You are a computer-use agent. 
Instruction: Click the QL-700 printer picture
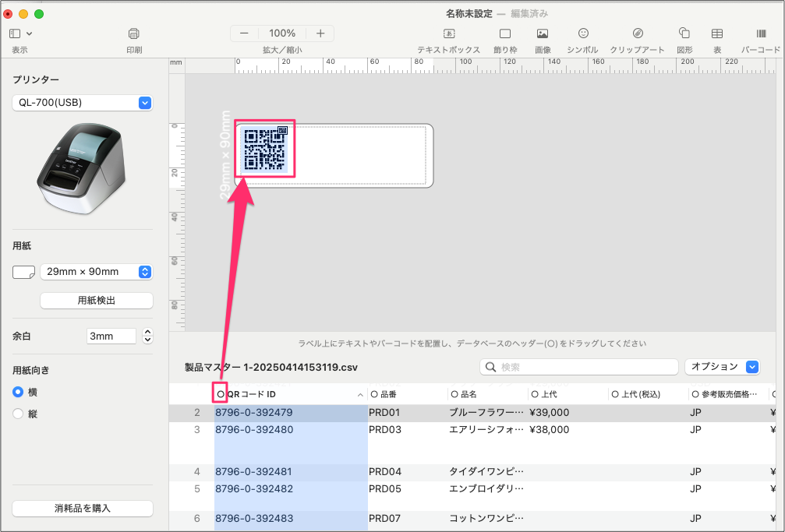pos(80,168)
